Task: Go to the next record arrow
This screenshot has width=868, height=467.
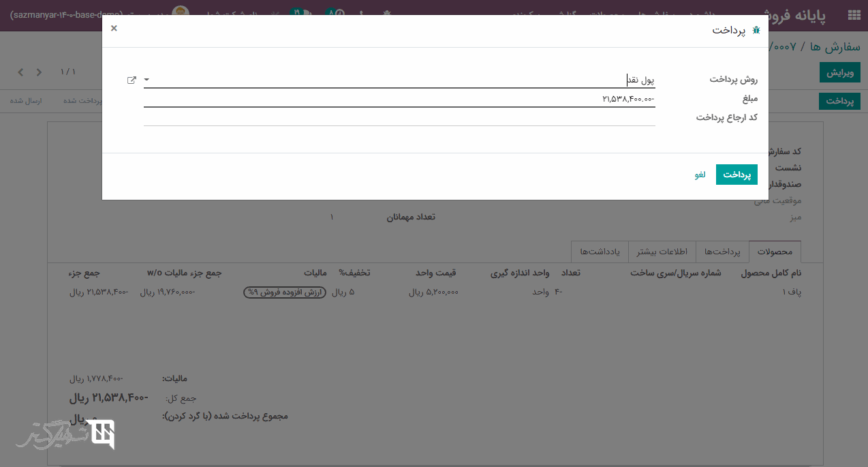Action: tap(39, 72)
